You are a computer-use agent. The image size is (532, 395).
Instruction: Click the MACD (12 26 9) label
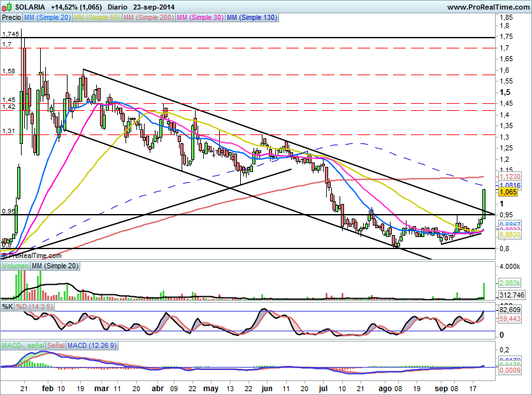click(93, 345)
